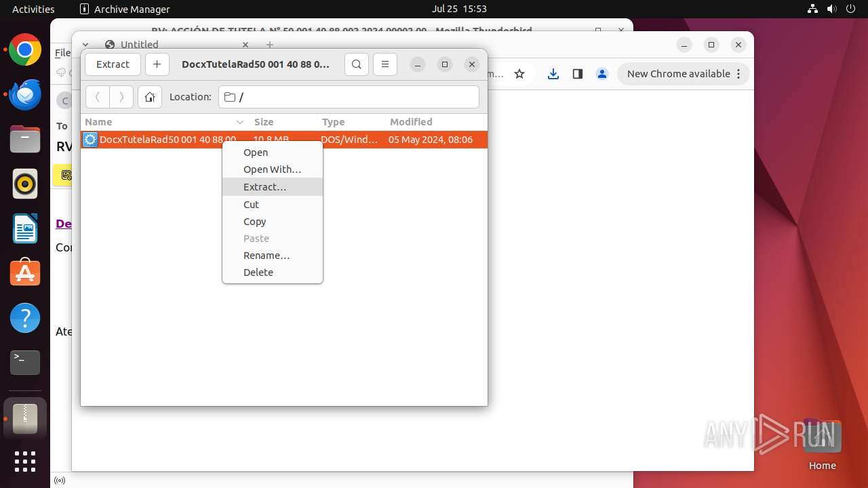Image resolution: width=868 pixels, height=488 pixels.
Task: Sort by the Type column header
Action: pos(351,122)
